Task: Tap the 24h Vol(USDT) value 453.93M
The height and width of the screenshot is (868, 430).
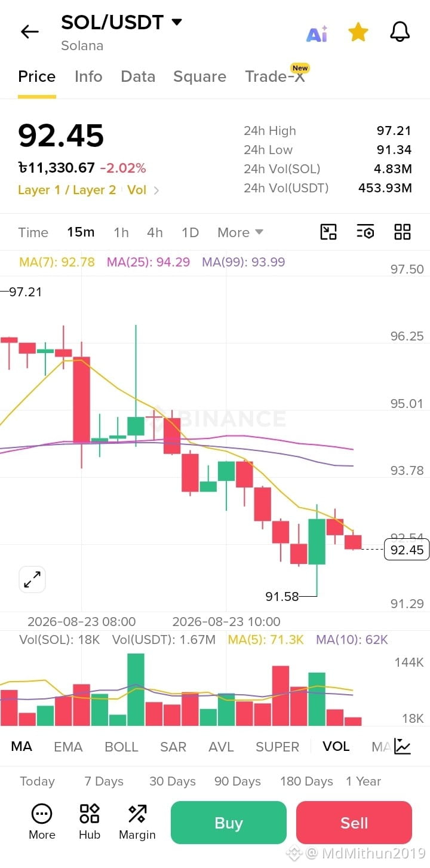Action: 385,188
